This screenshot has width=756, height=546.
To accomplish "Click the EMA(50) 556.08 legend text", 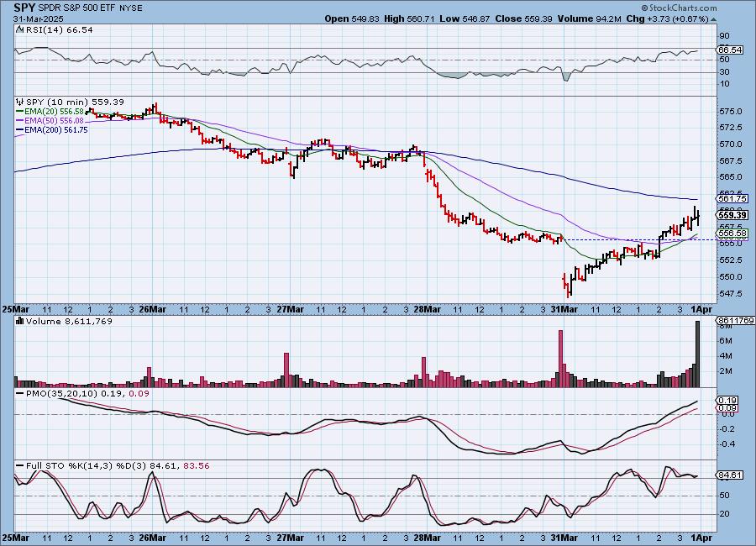I will [54, 121].
